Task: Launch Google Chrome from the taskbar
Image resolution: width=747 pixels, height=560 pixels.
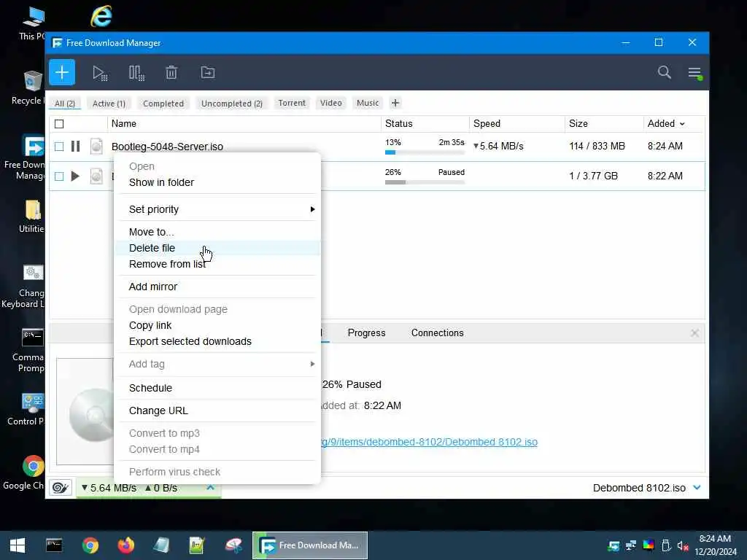Action: [x=90, y=545]
